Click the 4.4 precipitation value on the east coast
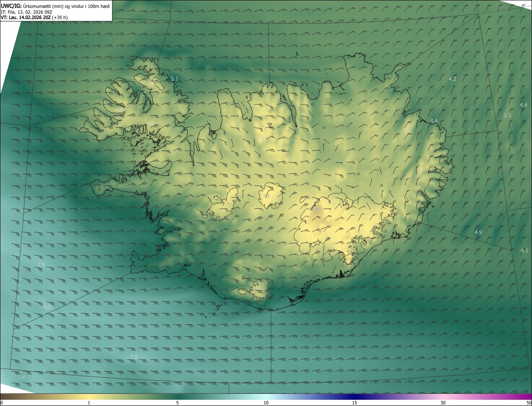The width and height of the screenshot is (532, 406). click(433, 121)
